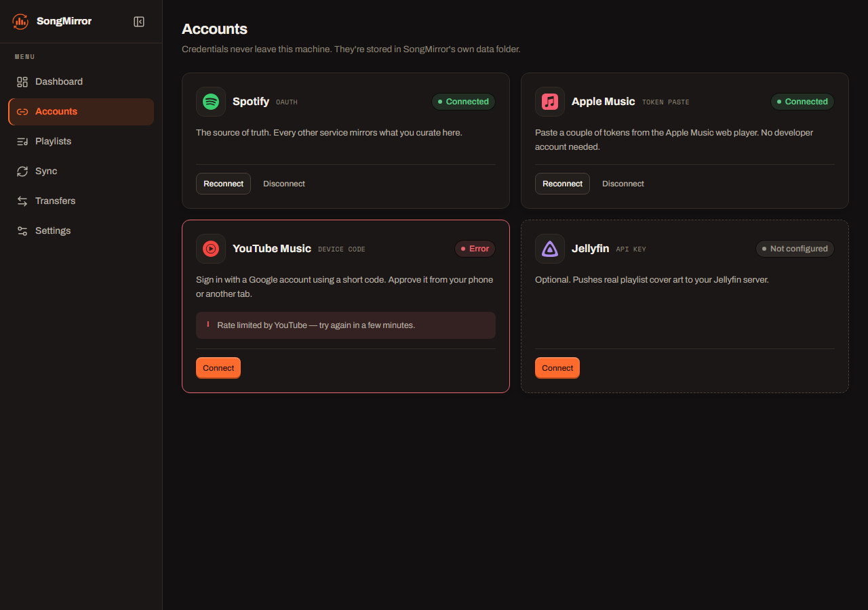Click the TOKEN PASTE label

[666, 102]
